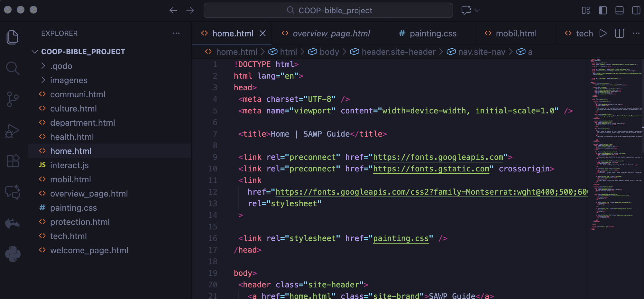
Task: Open the chat dropdown chevron in title bar
Action: [x=477, y=10]
